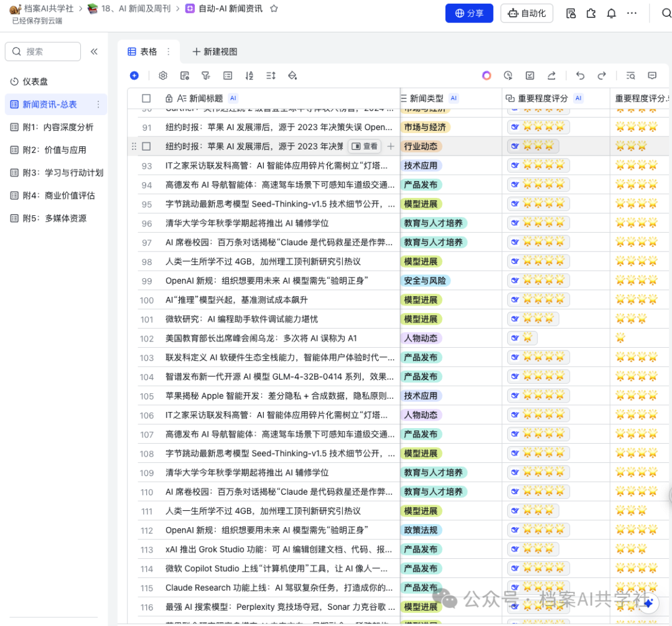Screen dimensions: 672x626
Task: Click the 自动化 button
Action: [527, 13]
